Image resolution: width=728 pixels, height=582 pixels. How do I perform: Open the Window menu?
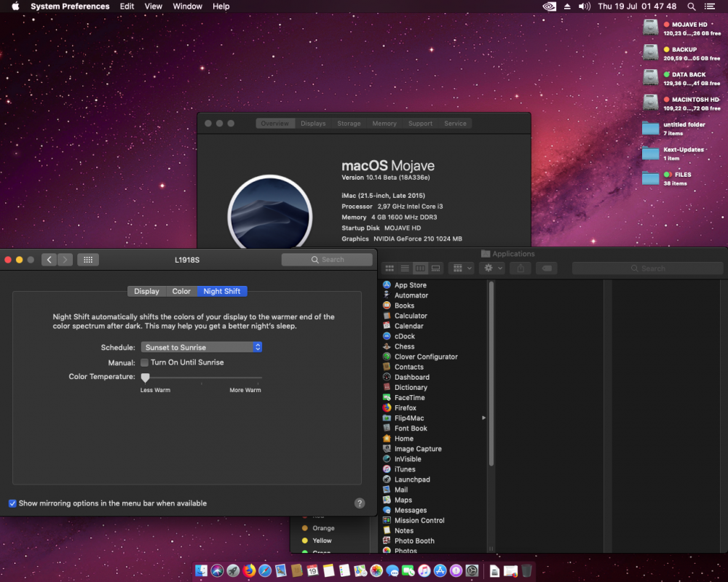(x=188, y=7)
